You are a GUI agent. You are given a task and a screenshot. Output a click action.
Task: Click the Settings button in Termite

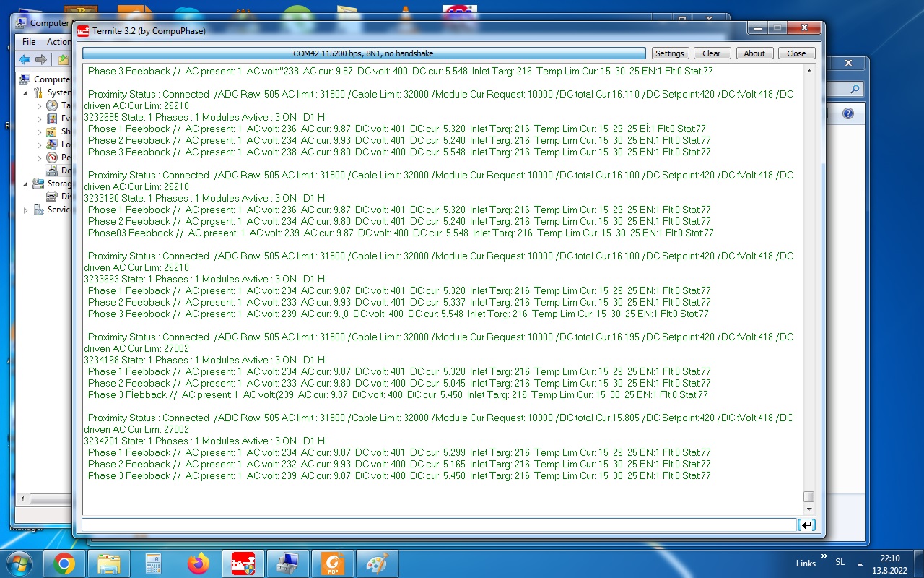(x=669, y=53)
